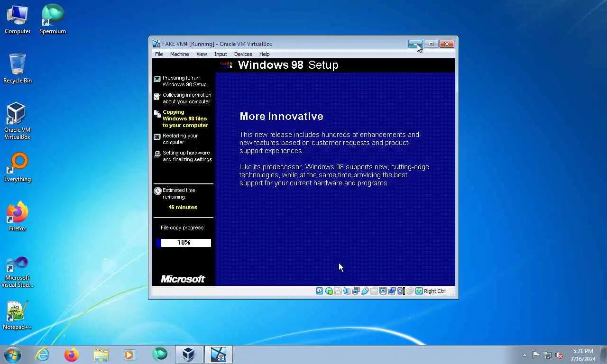The height and width of the screenshot is (364, 607).
Task: Click the 'Windows 98 Setup' banner title
Action: tap(288, 65)
